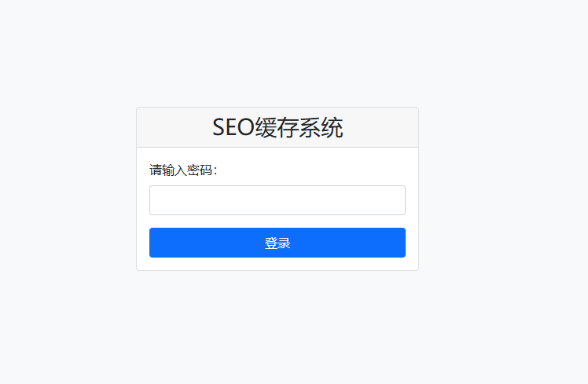The width and height of the screenshot is (588, 384).
Task: Hit the wide blue login button
Action: 277,243
